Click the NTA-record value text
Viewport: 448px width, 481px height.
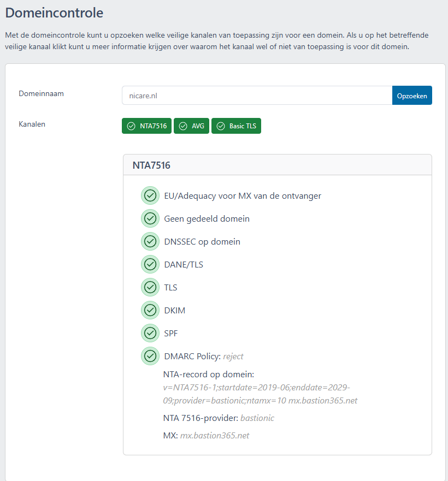click(257, 394)
